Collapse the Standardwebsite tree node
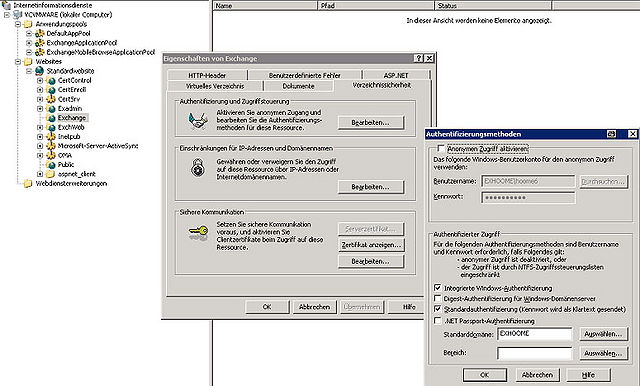 pyautogui.click(x=29, y=71)
